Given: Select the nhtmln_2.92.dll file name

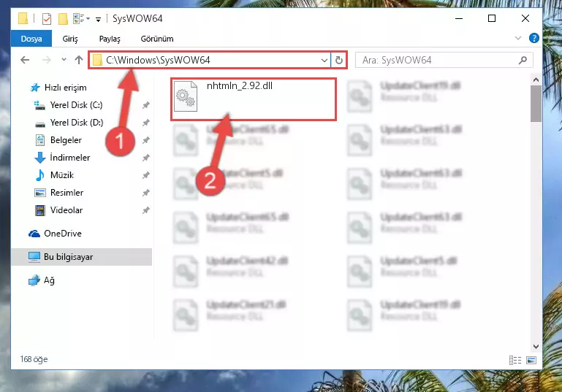Looking at the screenshot, I should coord(240,86).
